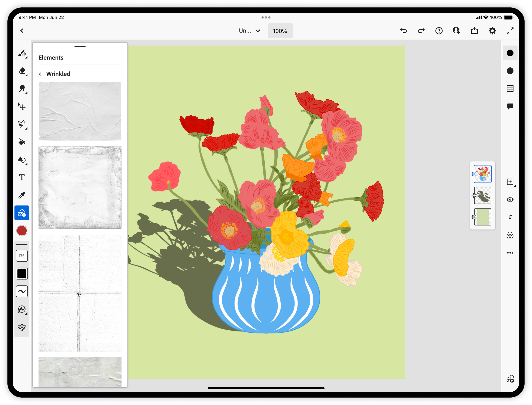Choose the Fill paint bucket tool
This screenshot has width=532, height=405.
[x=22, y=142]
